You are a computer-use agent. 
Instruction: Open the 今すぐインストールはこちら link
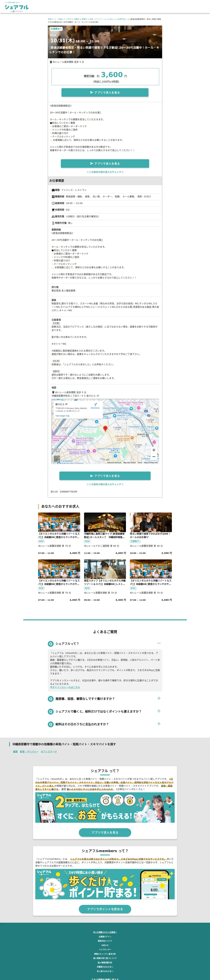[x=65, y=687]
